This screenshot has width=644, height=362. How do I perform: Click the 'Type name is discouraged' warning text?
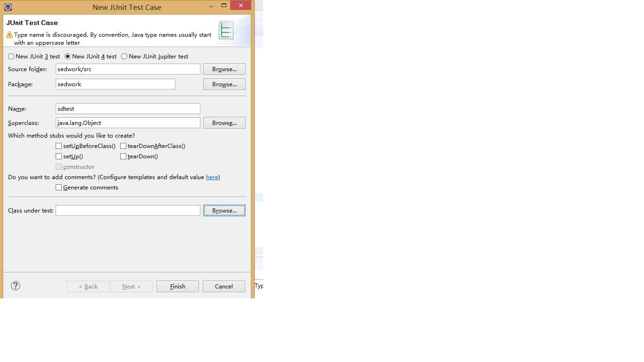(113, 39)
